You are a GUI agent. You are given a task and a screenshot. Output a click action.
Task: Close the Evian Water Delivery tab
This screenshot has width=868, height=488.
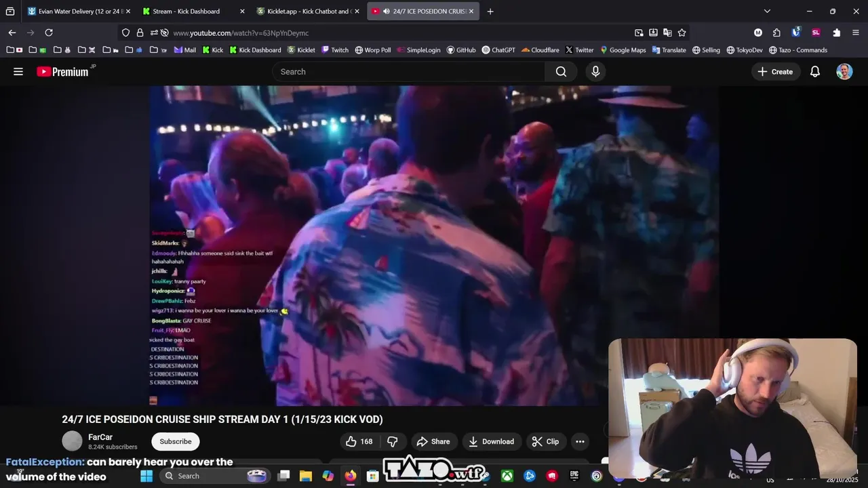(127, 11)
